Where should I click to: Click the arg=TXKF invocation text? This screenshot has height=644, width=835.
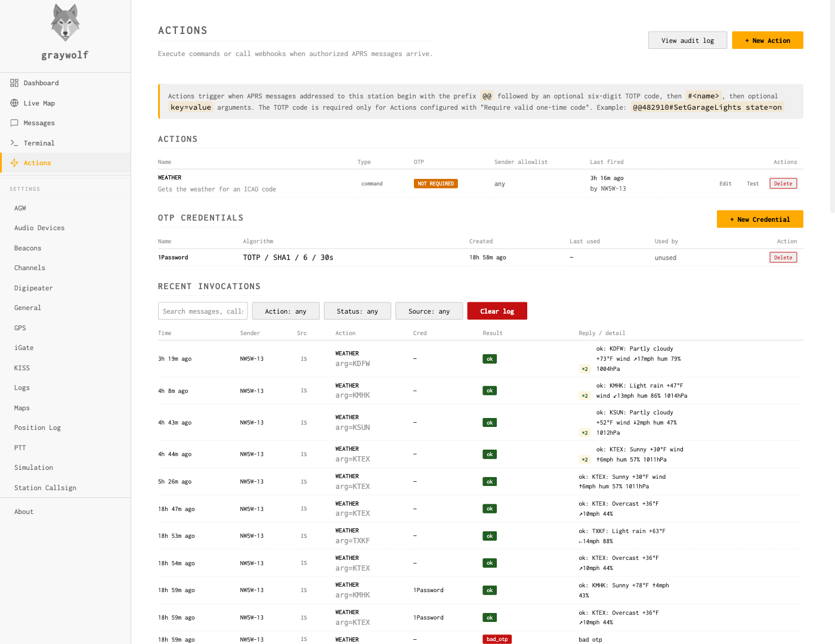coord(352,541)
